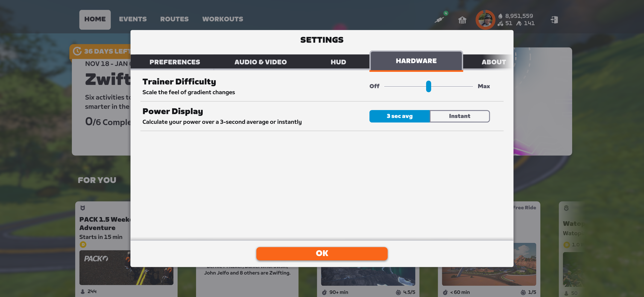The height and width of the screenshot is (297, 644).
Task: Click the SETTINGS dialog title
Action: click(x=322, y=40)
